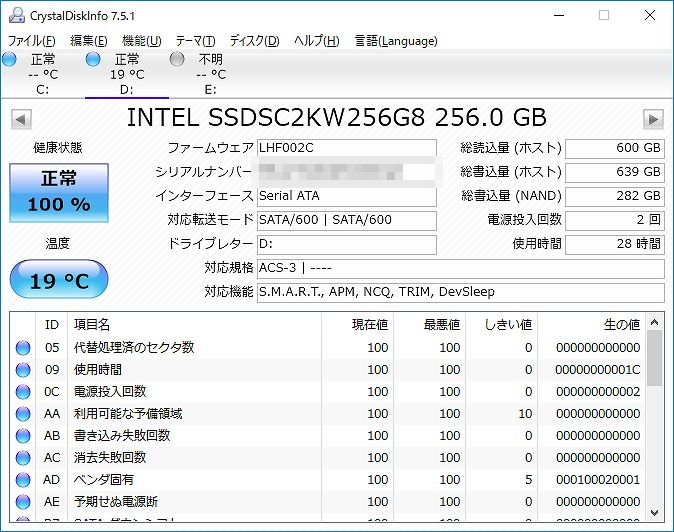Select row 消去失敗回数

click(x=328, y=458)
